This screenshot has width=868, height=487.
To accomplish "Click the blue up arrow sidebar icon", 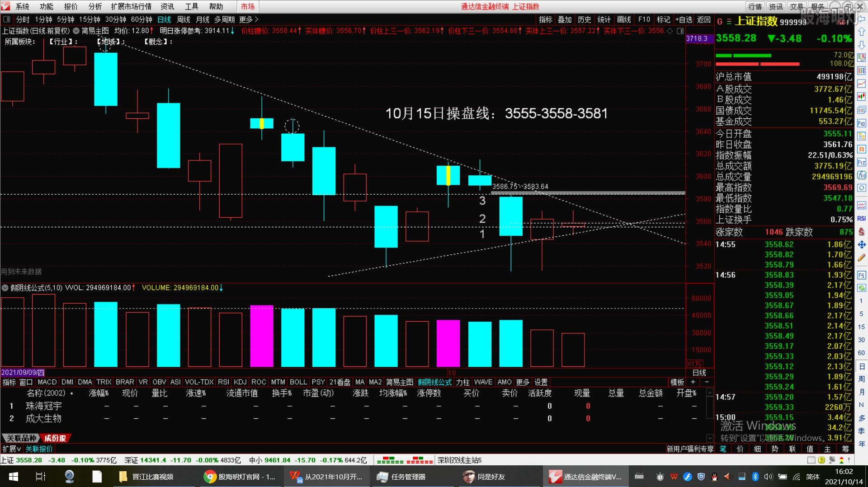I will [x=861, y=32].
